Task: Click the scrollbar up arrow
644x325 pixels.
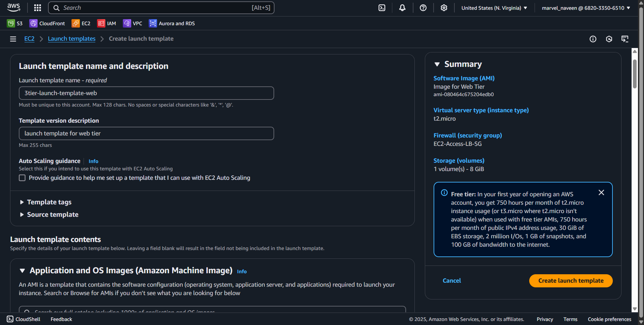Action: tap(635, 51)
